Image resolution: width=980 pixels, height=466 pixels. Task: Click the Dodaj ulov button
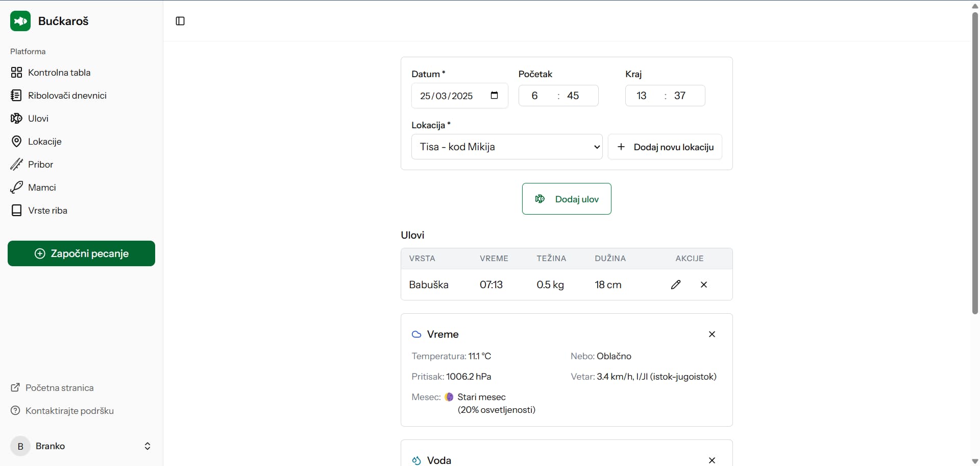(567, 199)
